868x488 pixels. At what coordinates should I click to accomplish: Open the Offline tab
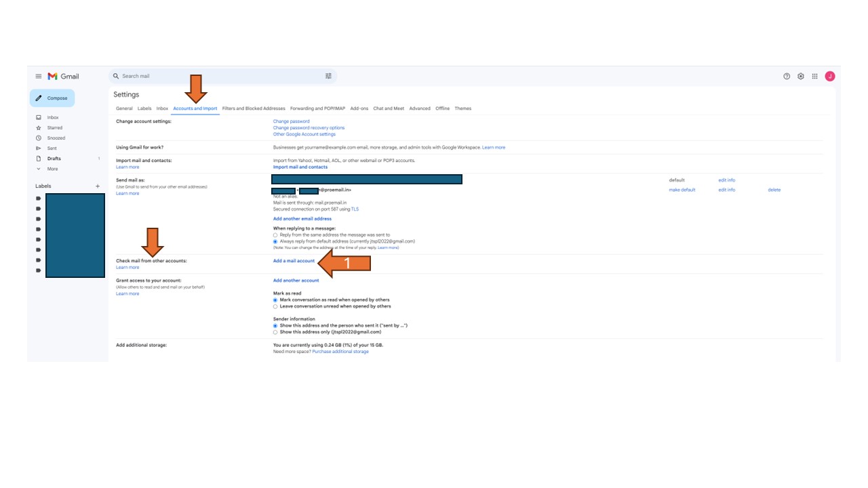443,108
